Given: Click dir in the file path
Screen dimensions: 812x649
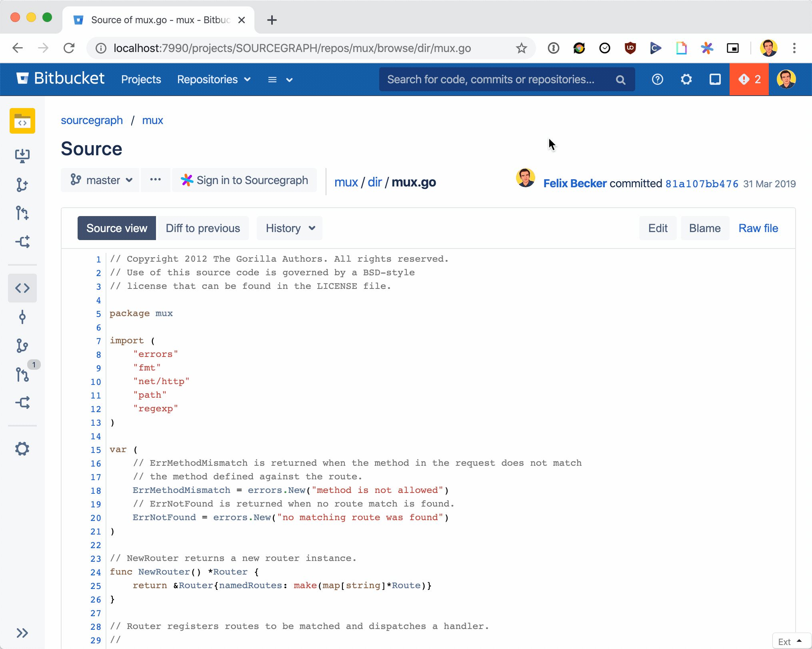Looking at the screenshot, I should pyautogui.click(x=375, y=182).
